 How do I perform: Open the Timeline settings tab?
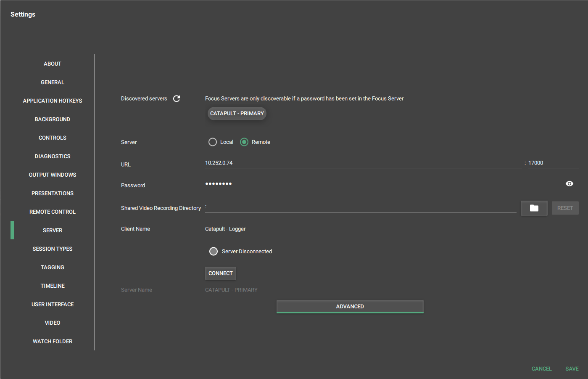[x=53, y=286]
